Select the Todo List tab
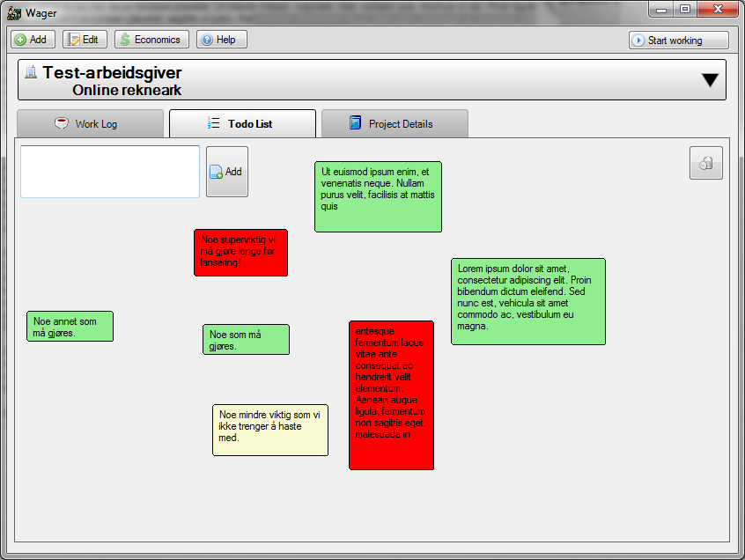Viewport: 745px width, 560px height. 242,123
